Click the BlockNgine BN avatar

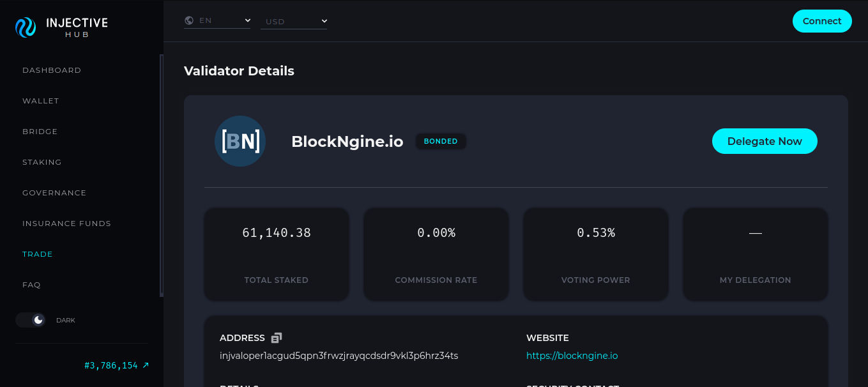pyautogui.click(x=240, y=141)
